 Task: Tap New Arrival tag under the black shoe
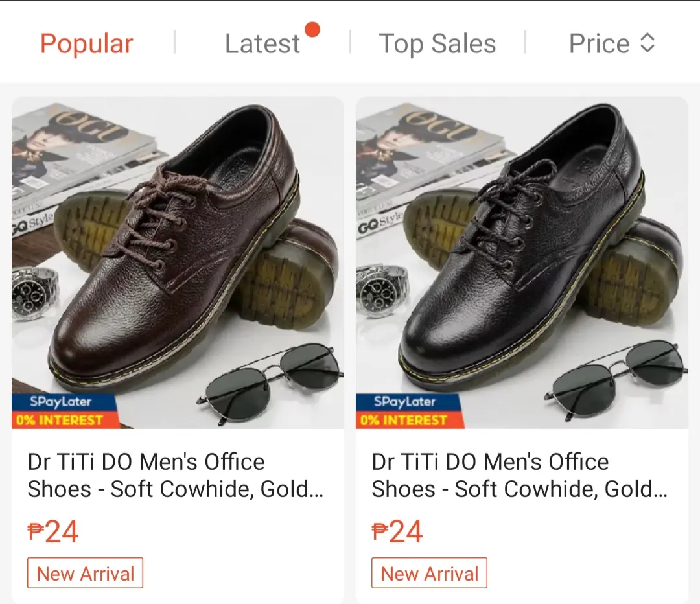pyautogui.click(x=430, y=573)
